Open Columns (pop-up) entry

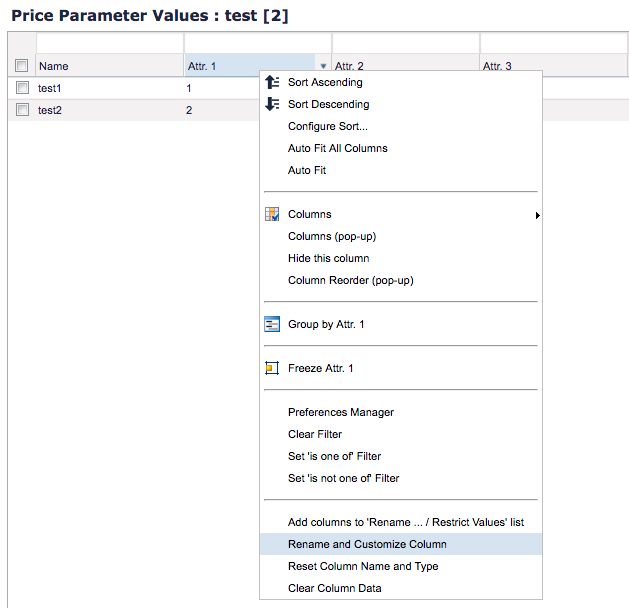pos(401,236)
